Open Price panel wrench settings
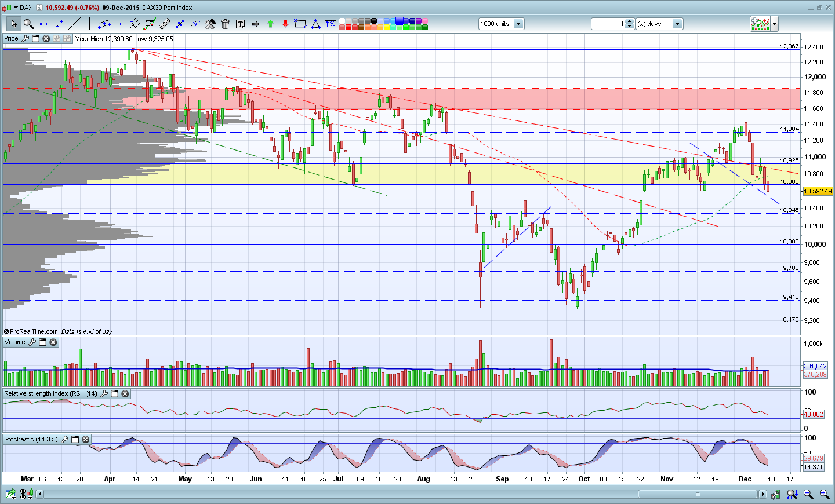This screenshot has width=835, height=504. [x=25, y=39]
